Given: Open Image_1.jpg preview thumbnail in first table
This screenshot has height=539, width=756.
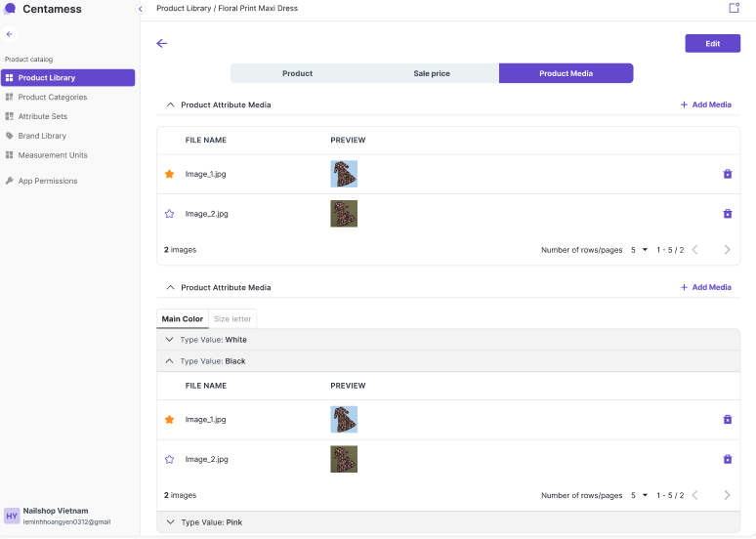Looking at the screenshot, I should pos(344,174).
